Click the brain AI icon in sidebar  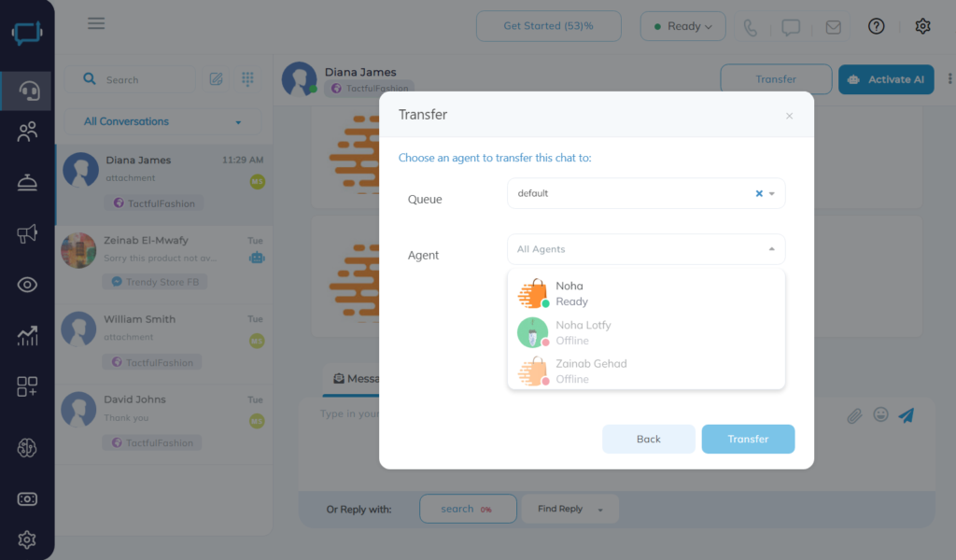point(27,448)
